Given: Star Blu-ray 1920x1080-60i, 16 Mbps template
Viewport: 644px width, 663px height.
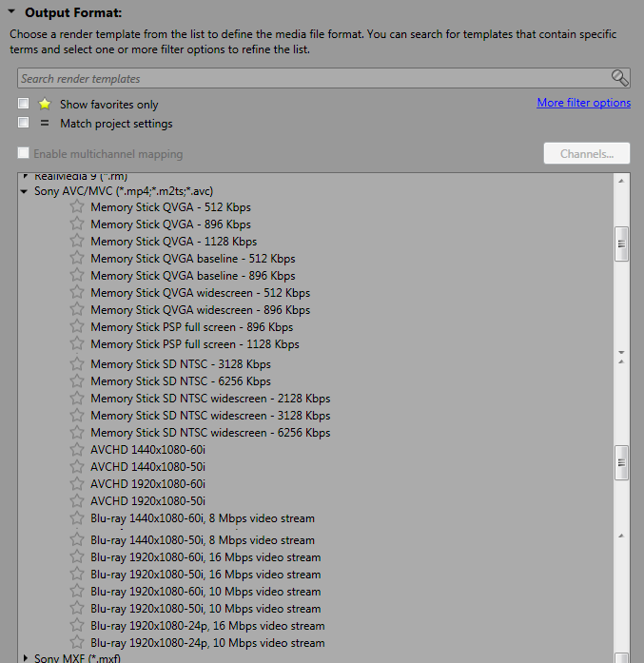Looking at the screenshot, I should click(77, 556).
